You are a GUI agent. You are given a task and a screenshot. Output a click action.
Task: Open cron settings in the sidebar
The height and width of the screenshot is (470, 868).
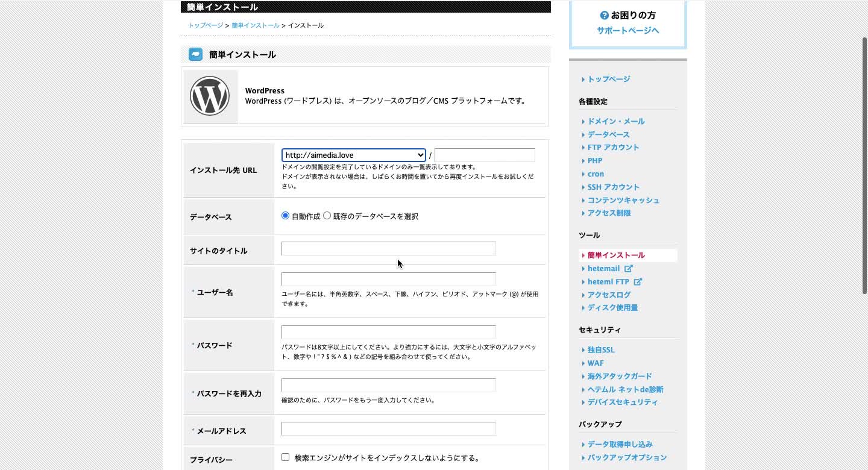(x=596, y=174)
